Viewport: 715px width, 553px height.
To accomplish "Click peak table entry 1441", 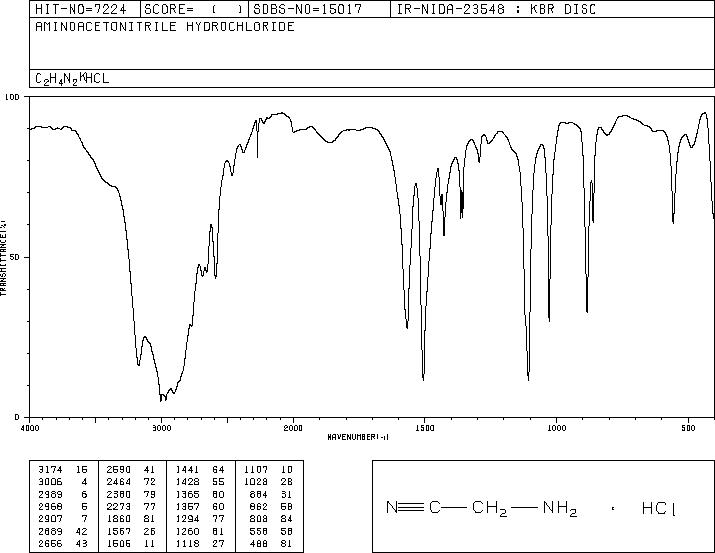I will (187, 470).
